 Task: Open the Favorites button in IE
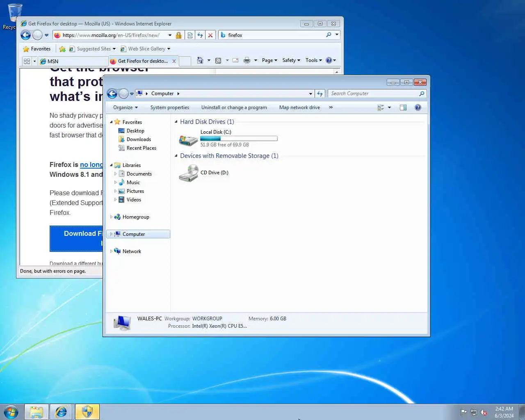click(37, 49)
